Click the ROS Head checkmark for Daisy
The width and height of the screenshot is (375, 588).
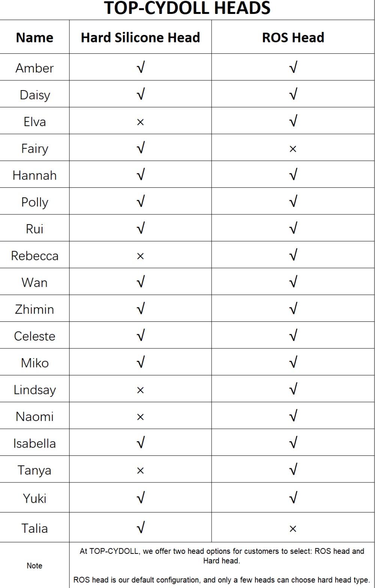tap(293, 94)
